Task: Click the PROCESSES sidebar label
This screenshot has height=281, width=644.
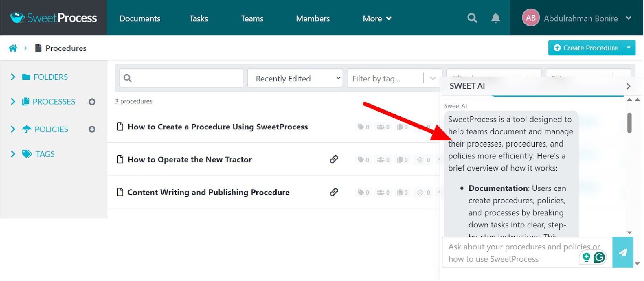Action: point(54,101)
